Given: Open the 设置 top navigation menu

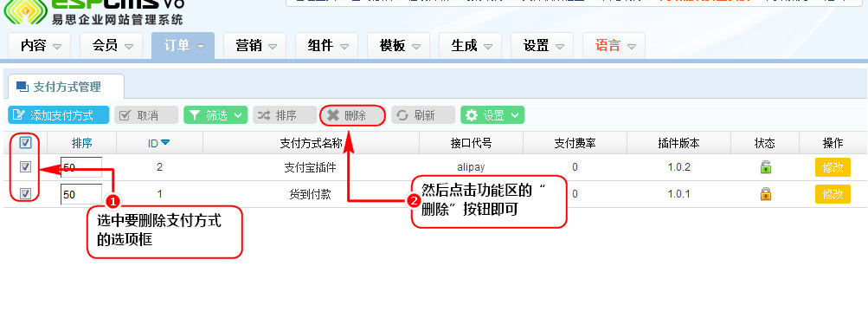Looking at the screenshot, I should pyautogui.click(x=542, y=45).
